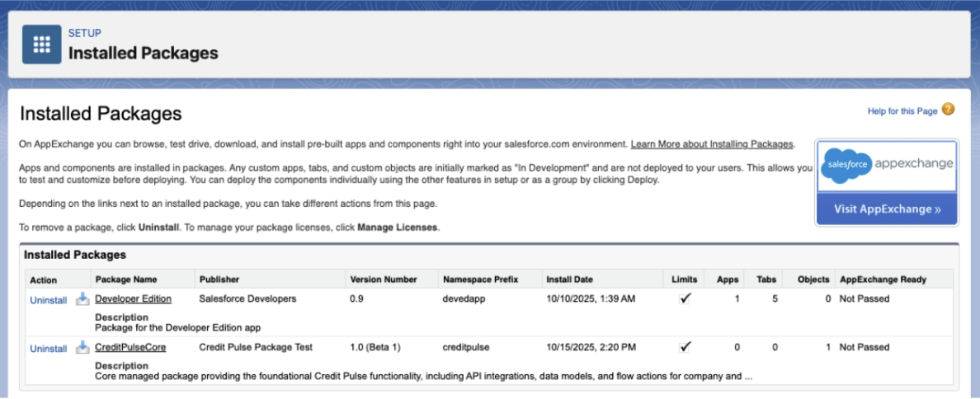This screenshot has height=399, width=980.
Task: Click the Limits checkmark for Developer Edition
Action: (x=685, y=299)
